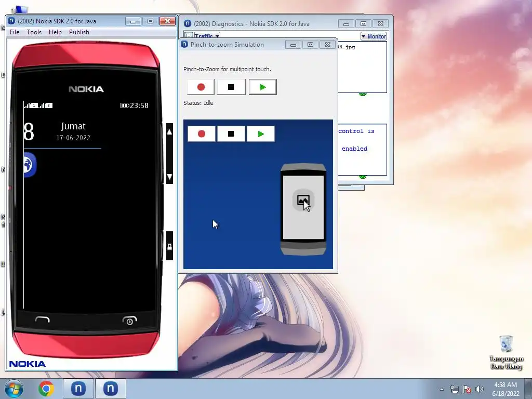Minimize the Nokia SDK emulator window
Screen dimensions: 532x399
point(133,21)
